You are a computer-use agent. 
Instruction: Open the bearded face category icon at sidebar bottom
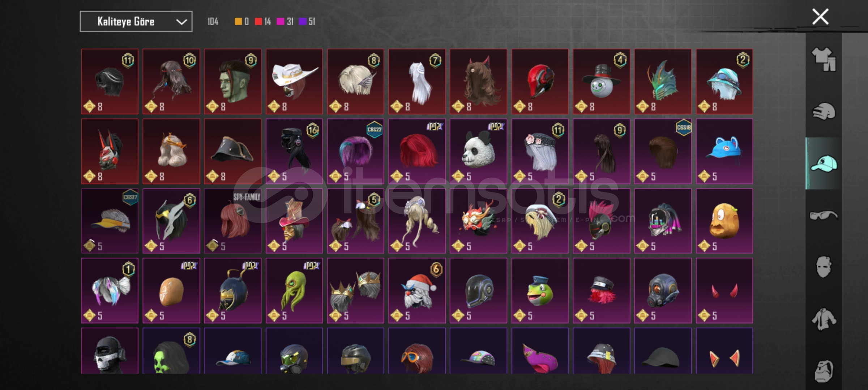(x=824, y=371)
